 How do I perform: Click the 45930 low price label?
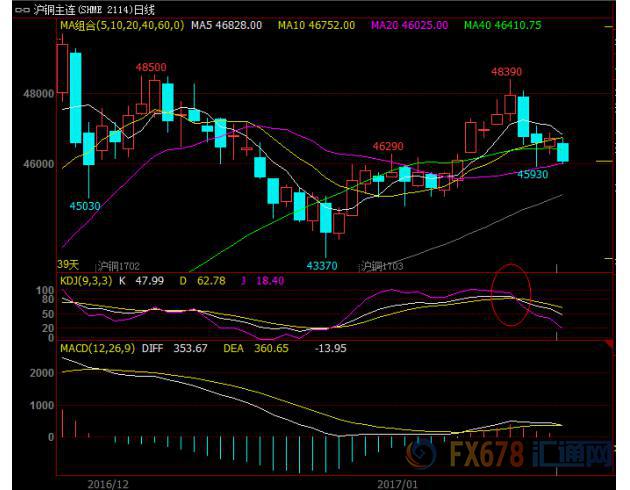(x=532, y=174)
